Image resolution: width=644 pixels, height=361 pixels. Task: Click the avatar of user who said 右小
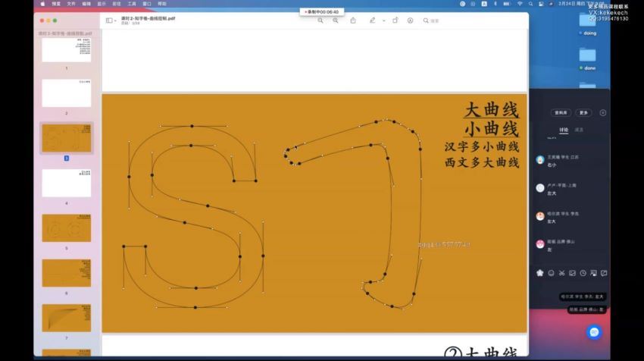540,160
